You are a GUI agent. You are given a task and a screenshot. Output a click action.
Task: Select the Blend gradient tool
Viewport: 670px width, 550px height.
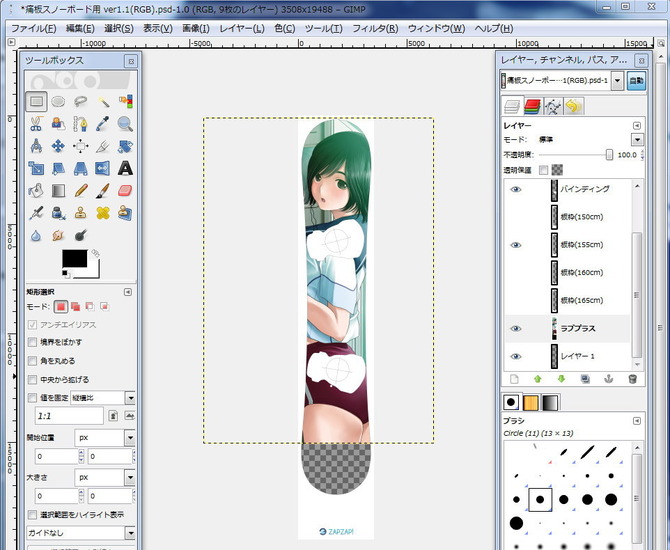pyautogui.click(x=59, y=191)
